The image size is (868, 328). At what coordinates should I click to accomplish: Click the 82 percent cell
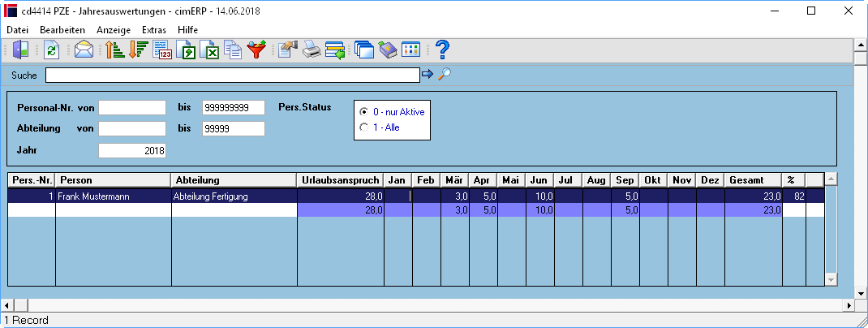794,196
